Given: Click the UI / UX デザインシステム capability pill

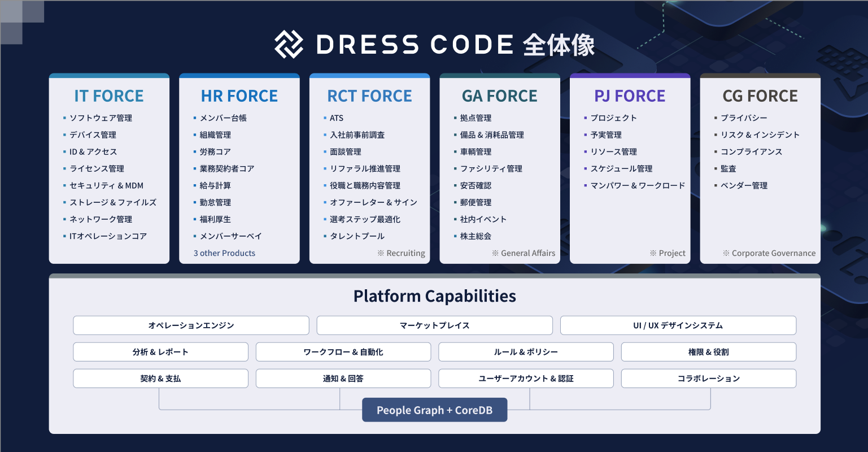Looking at the screenshot, I should [x=678, y=325].
